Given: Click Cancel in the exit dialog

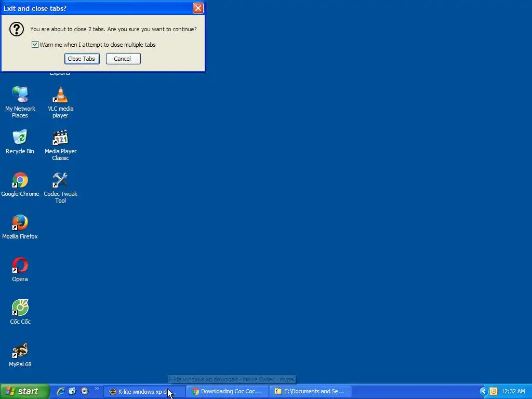Looking at the screenshot, I should tap(123, 59).
